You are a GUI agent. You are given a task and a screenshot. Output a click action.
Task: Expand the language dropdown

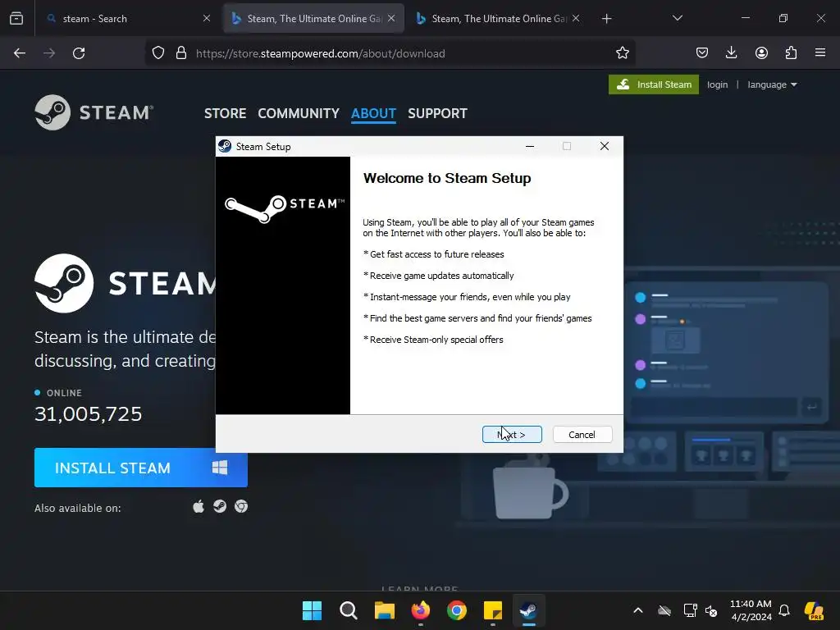772,84
